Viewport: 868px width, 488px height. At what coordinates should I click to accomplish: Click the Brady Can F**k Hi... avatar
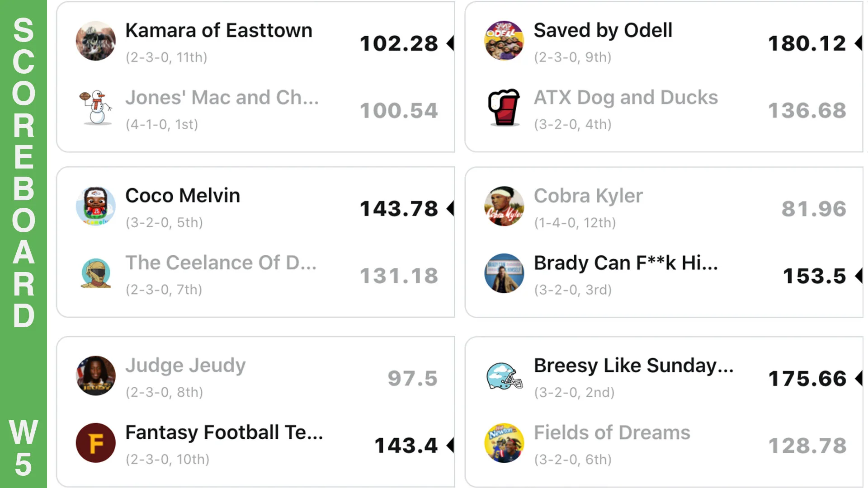(x=504, y=273)
